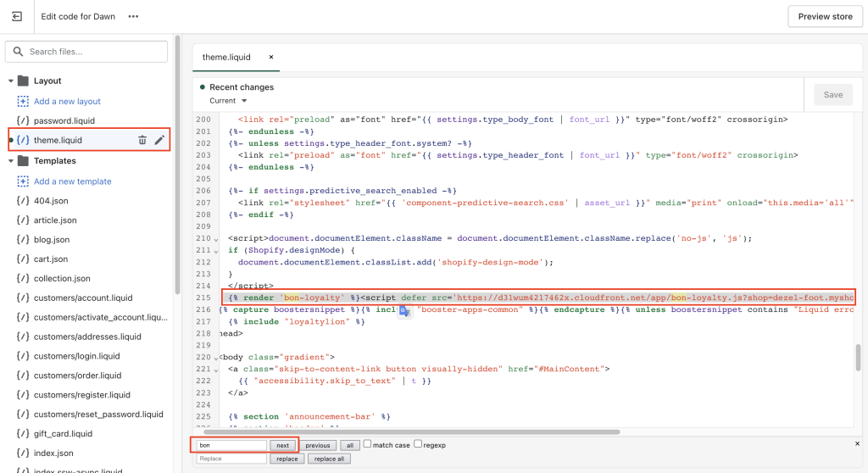The height and width of the screenshot is (473, 868).
Task: Fold code at line 220
Action: 216,358
